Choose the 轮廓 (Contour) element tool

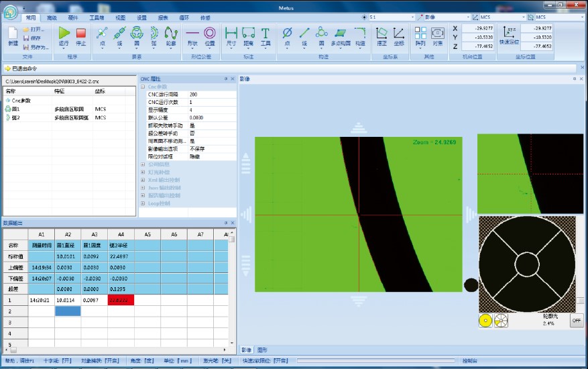[x=171, y=36]
